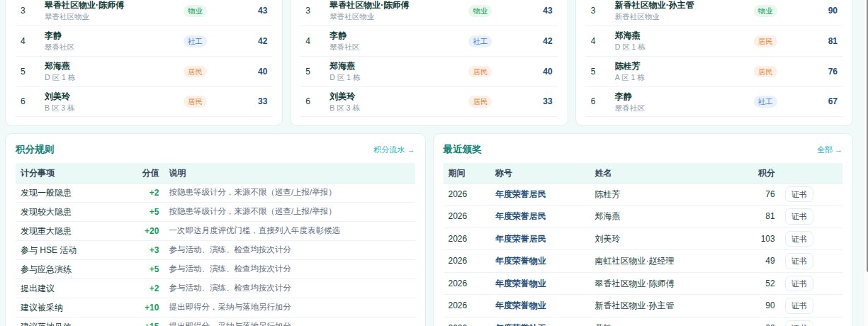Click the score 67 beside 李静
Screen dimensions: 868x326
click(833, 101)
